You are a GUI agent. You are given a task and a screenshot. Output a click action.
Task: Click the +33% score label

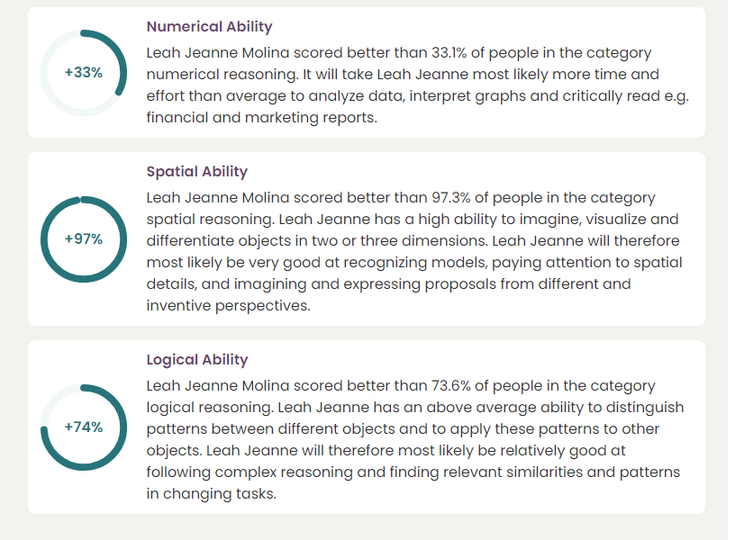(x=83, y=73)
